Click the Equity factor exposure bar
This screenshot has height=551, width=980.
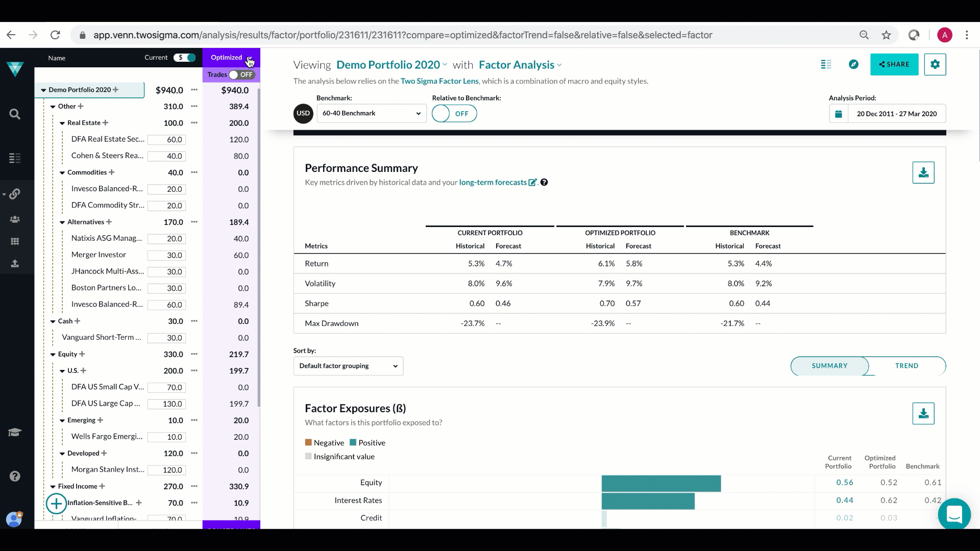click(x=661, y=483)
